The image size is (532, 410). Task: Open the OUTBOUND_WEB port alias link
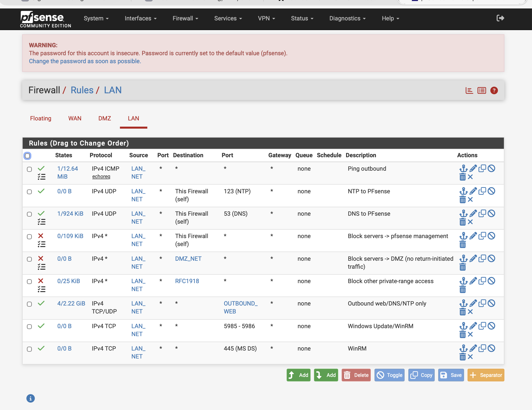[x=241, y=307]
